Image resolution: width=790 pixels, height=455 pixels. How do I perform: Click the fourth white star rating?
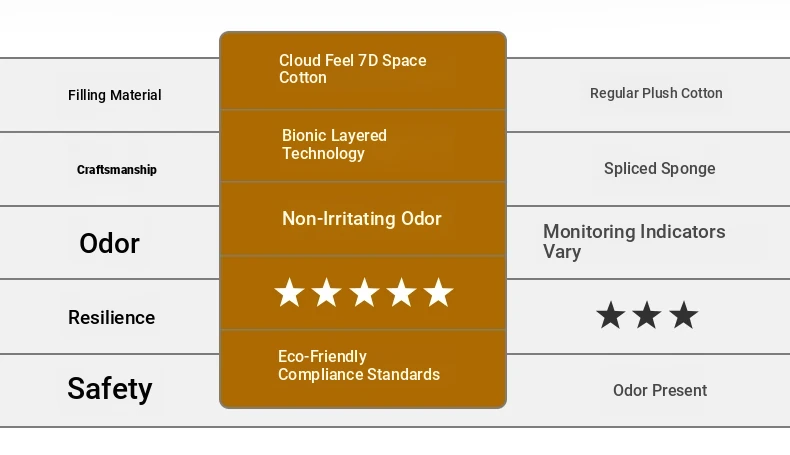pyautogui.click(x=401, y=292)
